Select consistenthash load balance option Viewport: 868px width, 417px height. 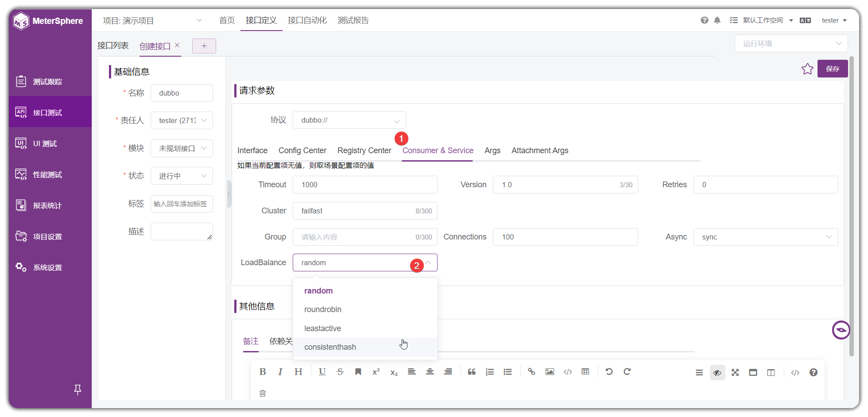click(x=365, y=347)
